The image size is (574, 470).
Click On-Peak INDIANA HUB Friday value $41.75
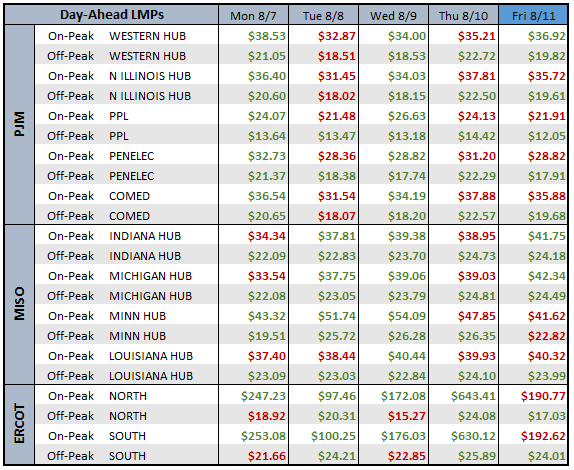pos(547,236)
